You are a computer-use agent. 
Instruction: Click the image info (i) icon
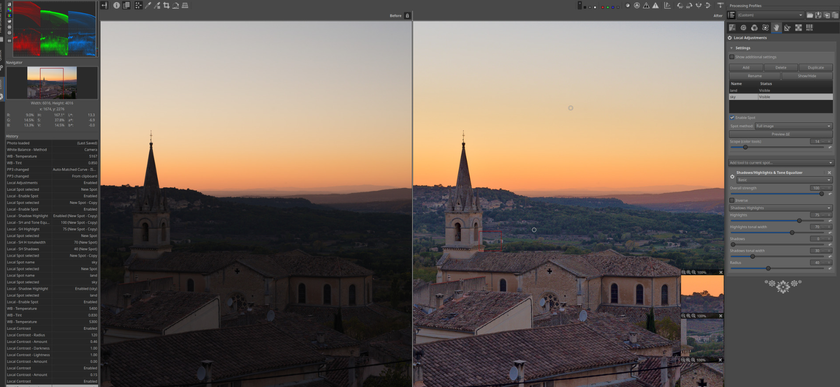tap(117, 5)
